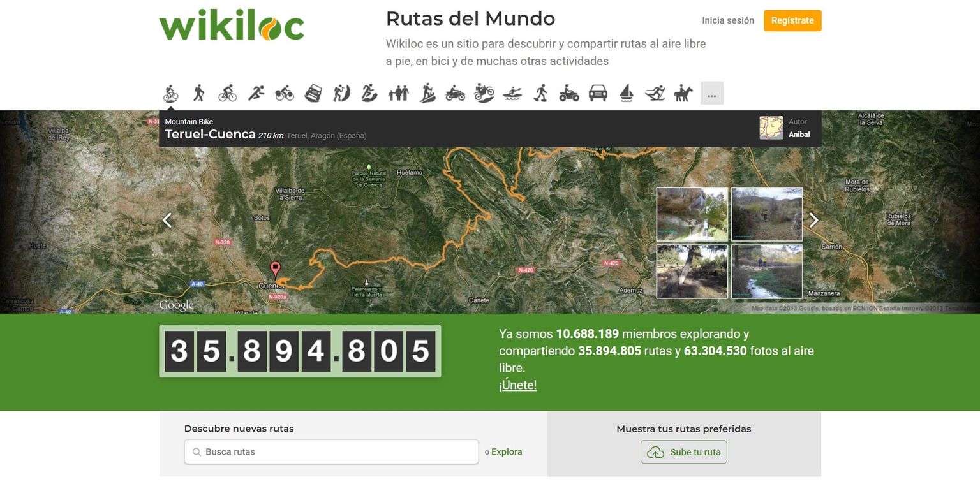The height and width of the screenshot is (491, 980).
Task: Open the top-right trail photo thumbnail
Action: click(x=767, y=214)
